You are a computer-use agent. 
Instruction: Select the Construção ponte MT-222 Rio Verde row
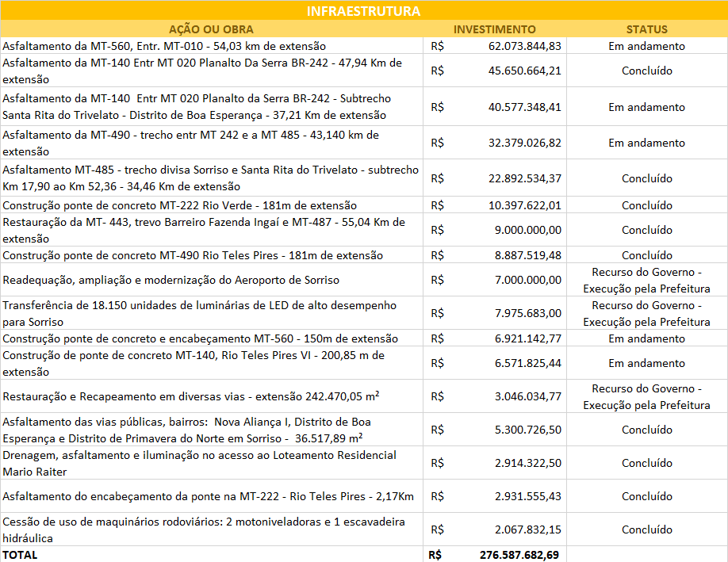(182, 205)
